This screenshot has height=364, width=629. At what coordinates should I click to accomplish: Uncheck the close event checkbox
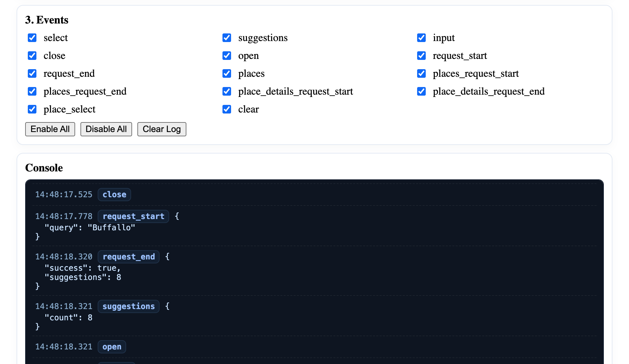(x=32, y=56)
